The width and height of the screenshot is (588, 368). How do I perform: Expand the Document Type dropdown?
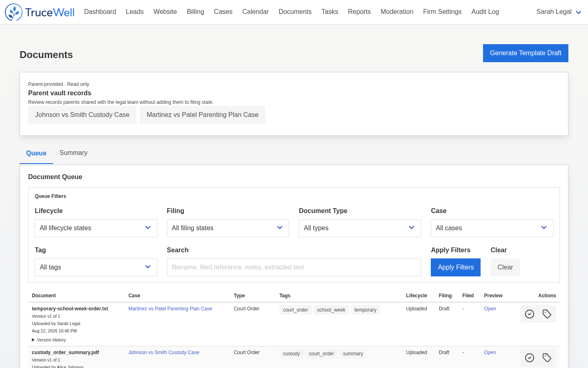pos(360,228)
